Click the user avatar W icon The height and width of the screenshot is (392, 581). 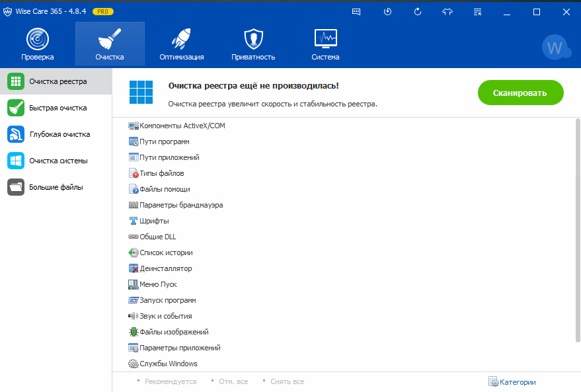pyautogui.click(x=555, y=48)
